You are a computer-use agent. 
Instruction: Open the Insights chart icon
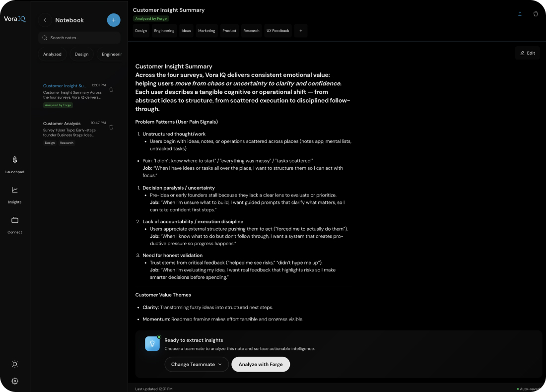(x=15, y=190)
